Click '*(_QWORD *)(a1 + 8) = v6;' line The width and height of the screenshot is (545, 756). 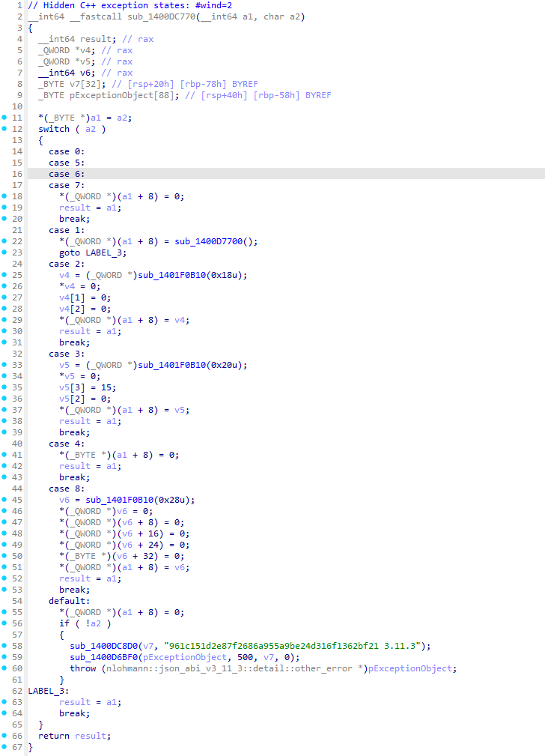(124, 567)
